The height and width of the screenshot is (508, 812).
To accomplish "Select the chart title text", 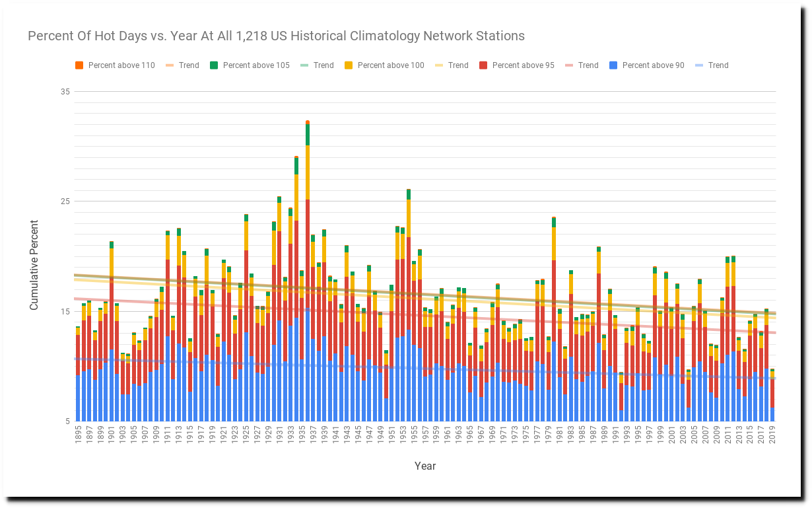I will [x=276, y=36].
